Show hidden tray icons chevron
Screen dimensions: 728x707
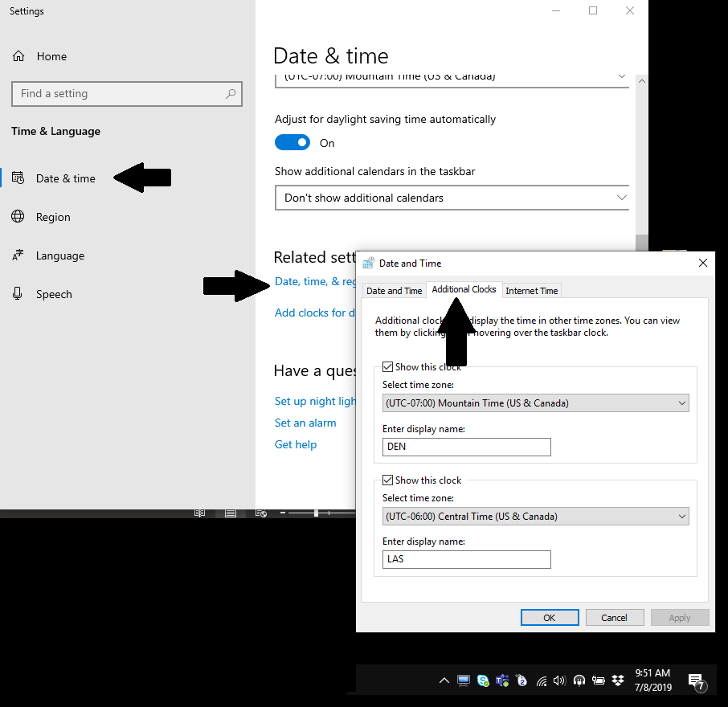[x=444, y=680]
